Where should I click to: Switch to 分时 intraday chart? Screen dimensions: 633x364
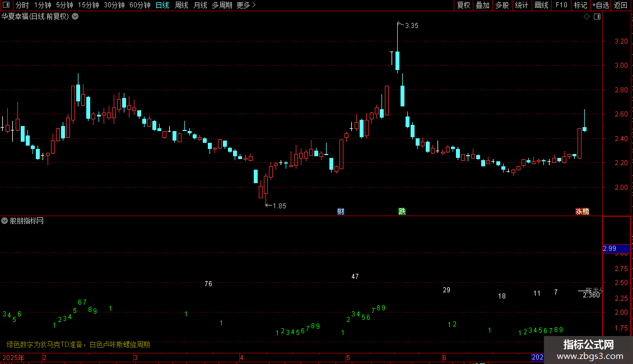tap(22, 5)
